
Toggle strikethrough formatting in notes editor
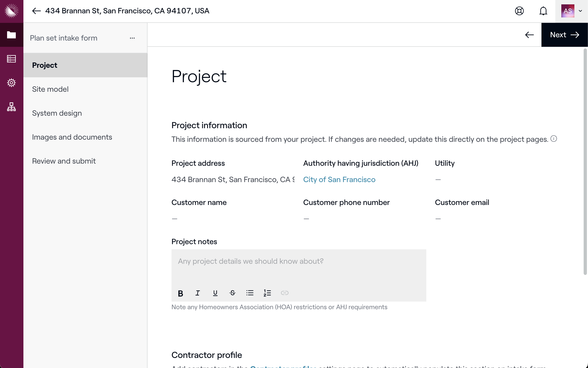coord(232,293)
